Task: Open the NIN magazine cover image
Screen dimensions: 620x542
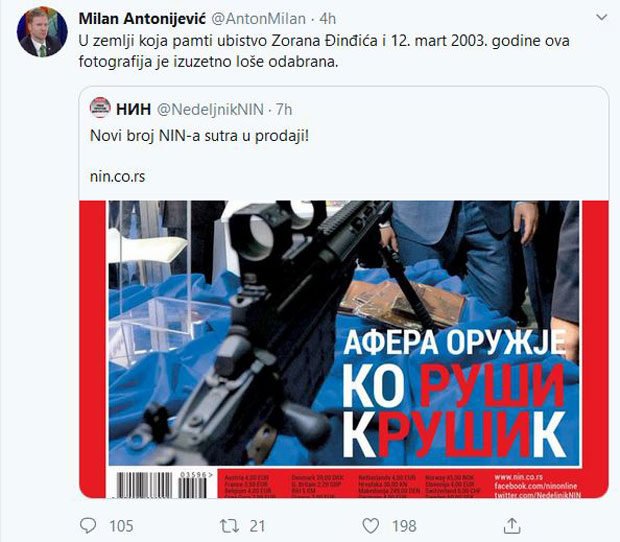Action: pyautogui.click(x=344, y=349)
